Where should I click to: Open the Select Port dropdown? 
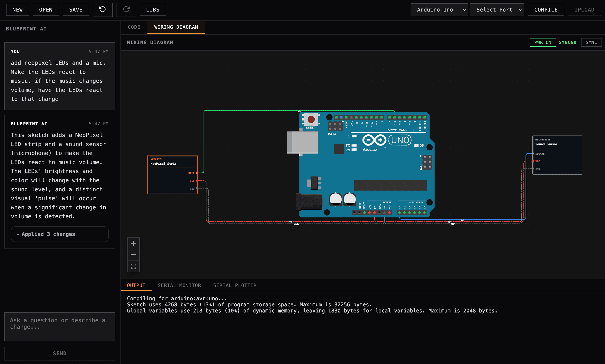click(x=497, y=10)
